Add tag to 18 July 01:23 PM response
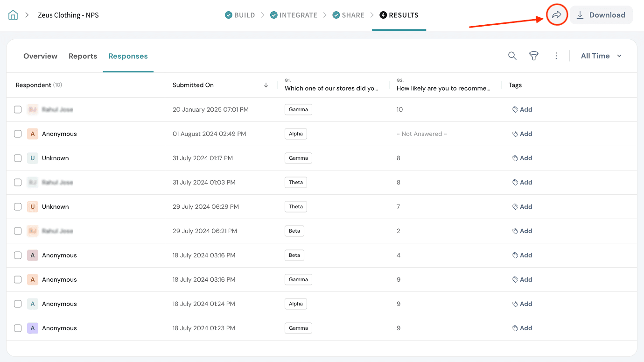 tap(522, 328)
